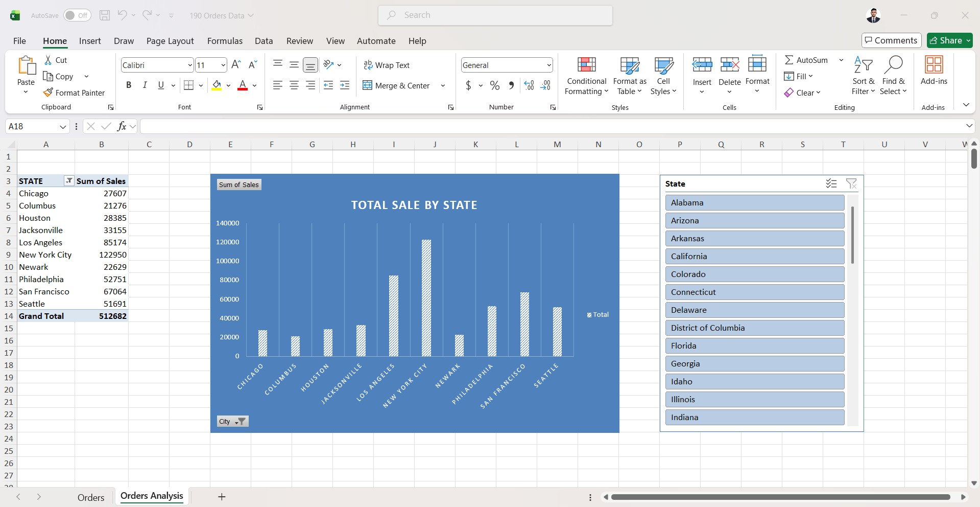
Task: Click the Search input box
Action: point(495,15)
